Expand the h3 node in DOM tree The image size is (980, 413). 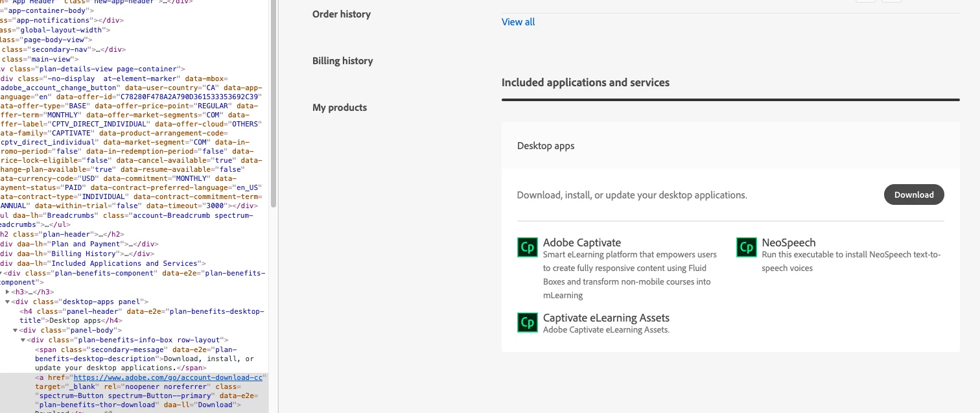point(7,292)
